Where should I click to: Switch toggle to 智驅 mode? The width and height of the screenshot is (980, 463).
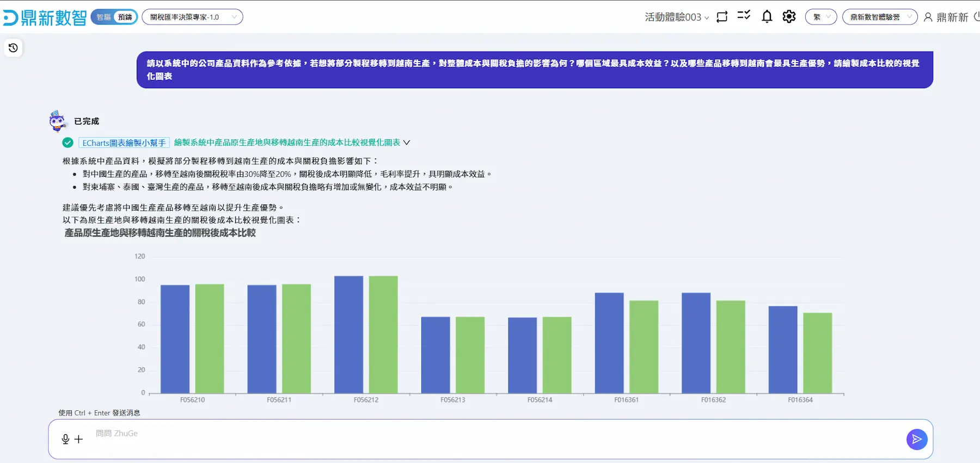point(103,17)
